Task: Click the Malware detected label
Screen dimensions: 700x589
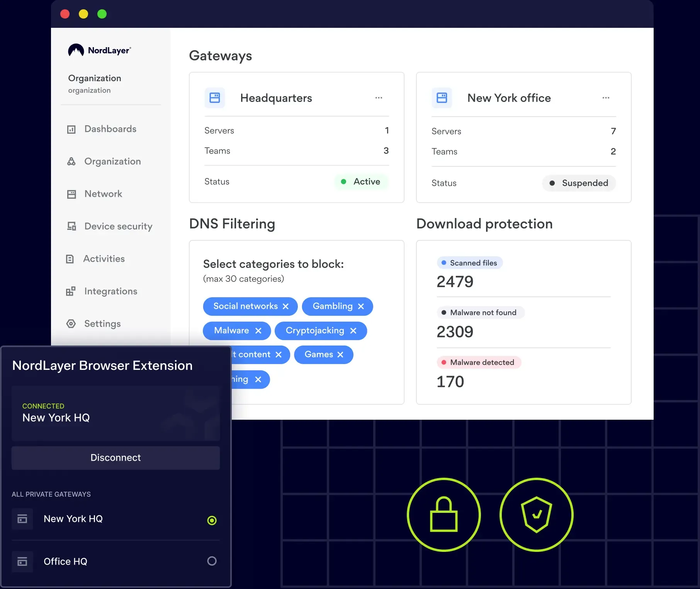Action: [x=479, y=363]
